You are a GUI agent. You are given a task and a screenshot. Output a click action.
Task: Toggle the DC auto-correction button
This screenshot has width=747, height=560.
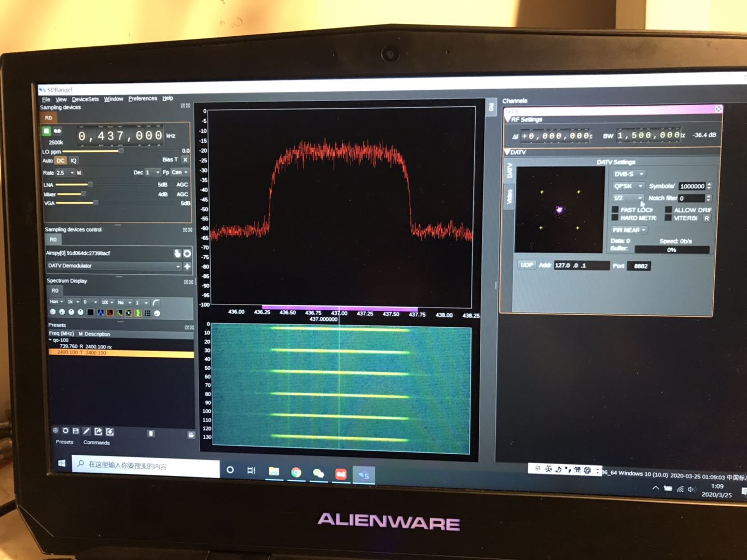tap(61, 161)
